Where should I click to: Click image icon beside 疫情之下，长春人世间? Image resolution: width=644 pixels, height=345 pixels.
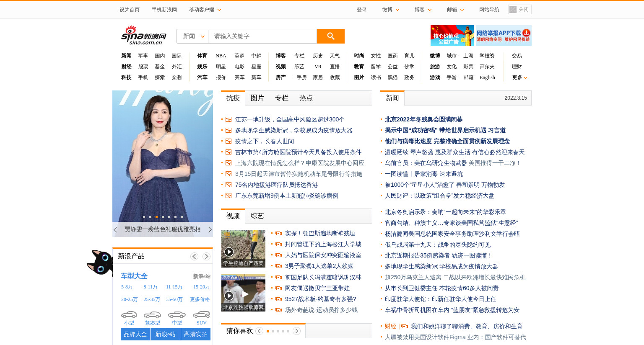[229, 141]
